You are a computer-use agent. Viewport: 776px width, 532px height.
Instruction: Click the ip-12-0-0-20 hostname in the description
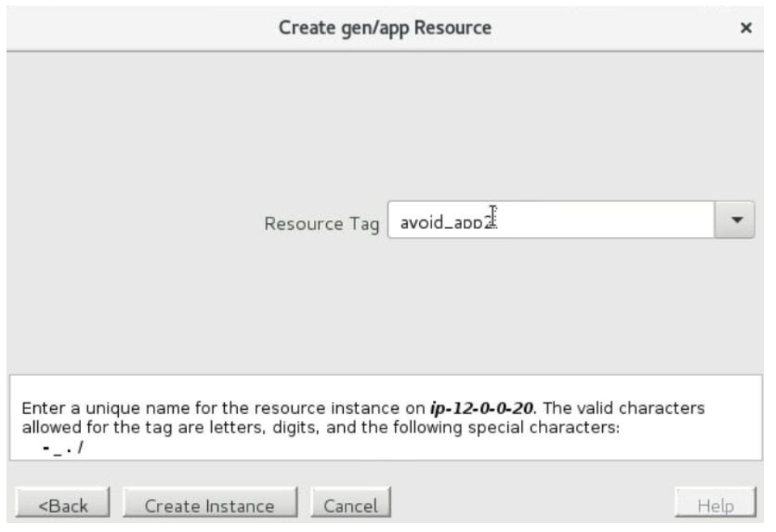click(x=481, y=408)
